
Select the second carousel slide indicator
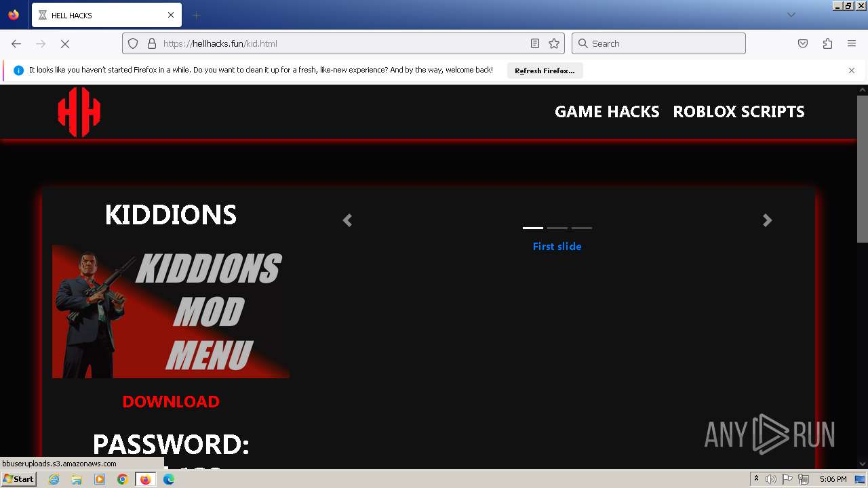click(x=557, y=228)
